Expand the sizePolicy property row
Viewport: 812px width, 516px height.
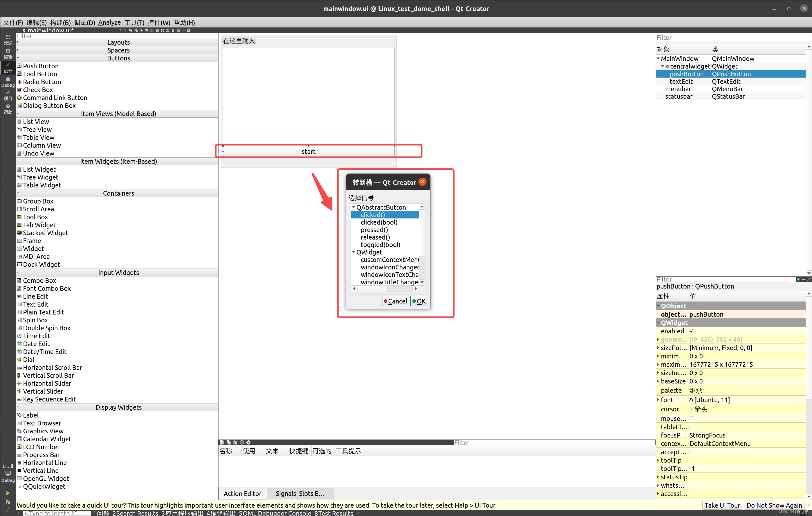point(658,348)
